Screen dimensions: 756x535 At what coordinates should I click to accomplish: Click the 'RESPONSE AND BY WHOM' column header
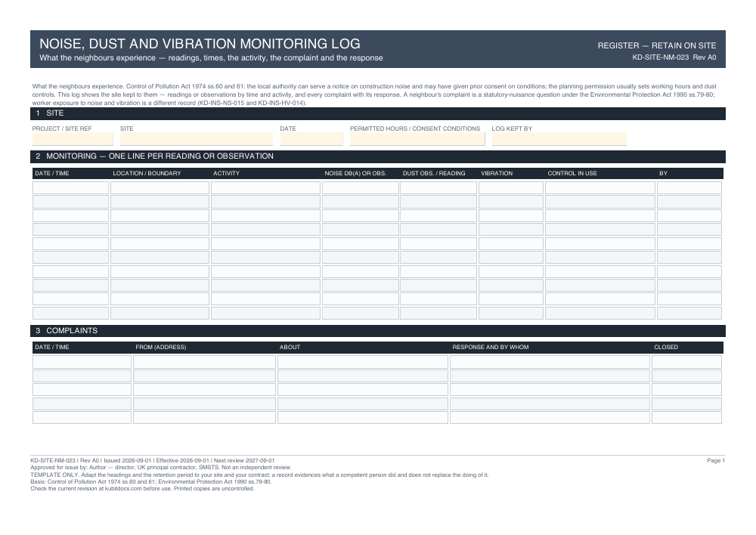[491, 347]
